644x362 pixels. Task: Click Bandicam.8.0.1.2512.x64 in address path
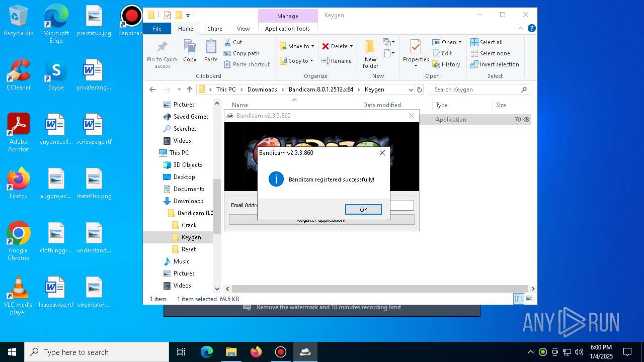click(321, 89)
